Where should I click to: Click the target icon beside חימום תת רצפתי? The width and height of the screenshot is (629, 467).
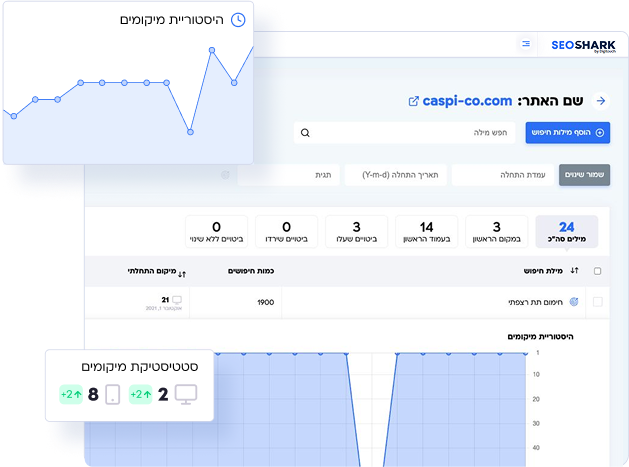574,302
